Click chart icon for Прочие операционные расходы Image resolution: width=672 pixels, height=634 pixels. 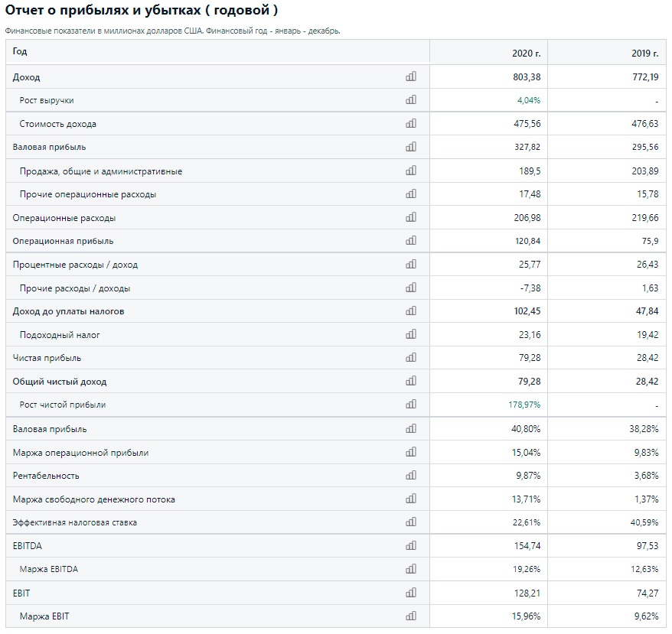click(411, 193)
